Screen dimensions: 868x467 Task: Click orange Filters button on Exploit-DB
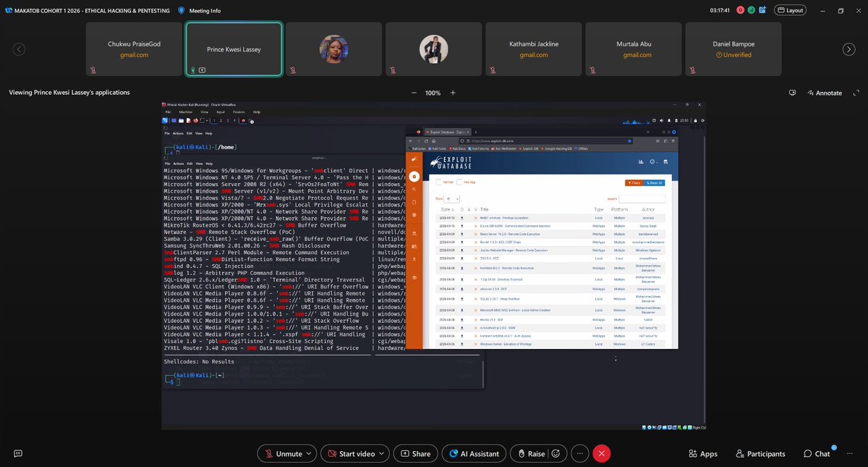(x=636, y=182)
